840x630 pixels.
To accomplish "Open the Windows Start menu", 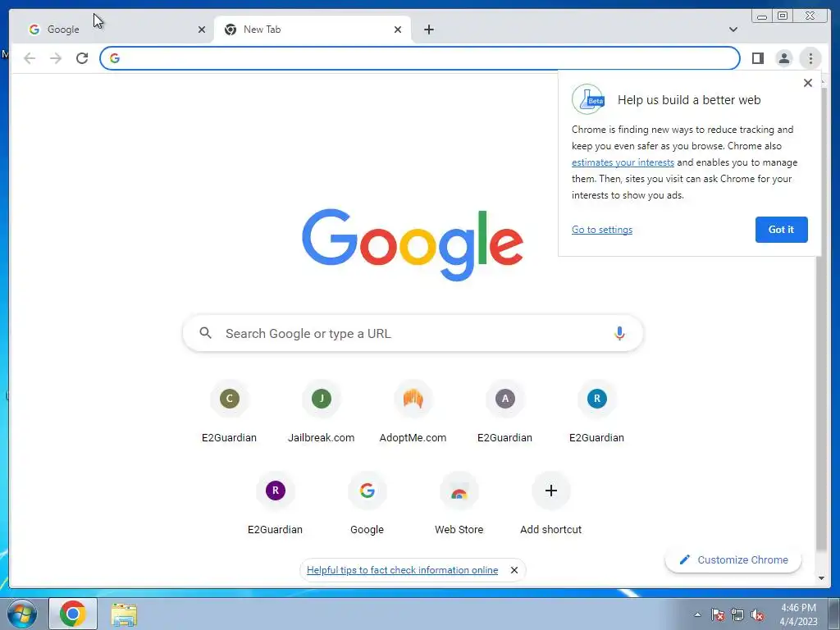I will pos(22,614).
